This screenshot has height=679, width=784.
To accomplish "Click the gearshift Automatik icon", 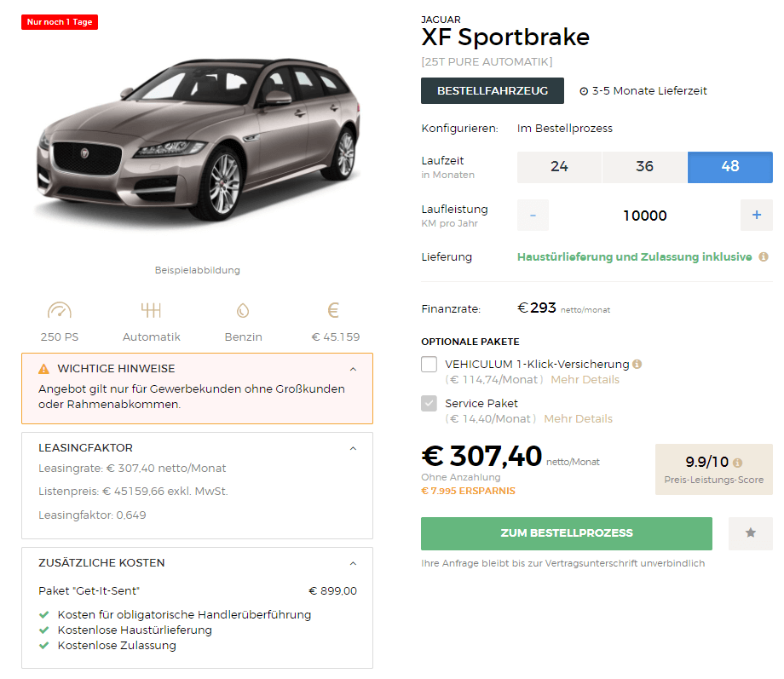I will 151,310.
